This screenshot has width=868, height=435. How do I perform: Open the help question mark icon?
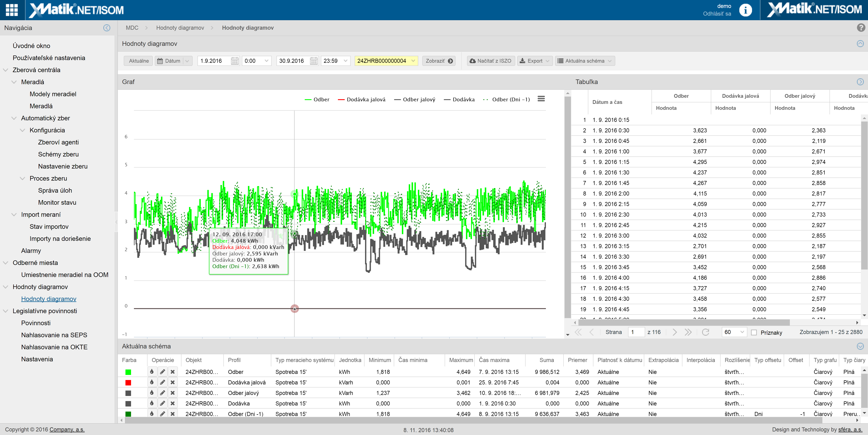861,28
